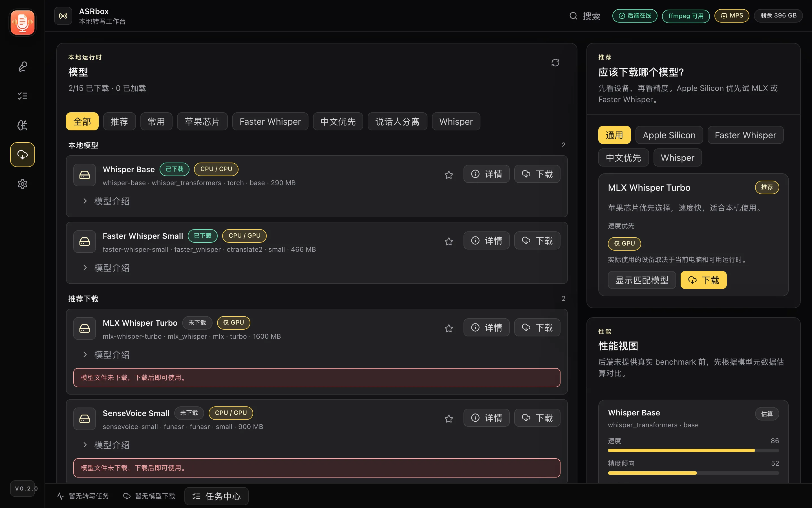Click the MLX Whisper Turbo disk icon
The height and width of the screenshot is (508, 812).
85,329
